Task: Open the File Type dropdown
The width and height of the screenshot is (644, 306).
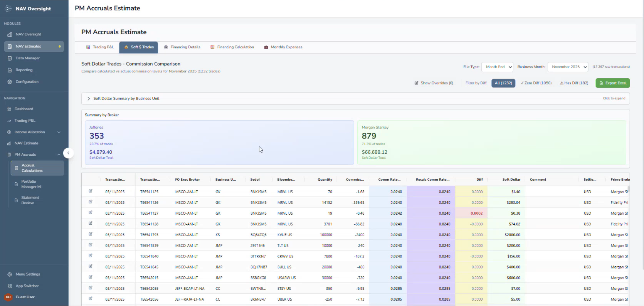Action: tap(497, 67)
